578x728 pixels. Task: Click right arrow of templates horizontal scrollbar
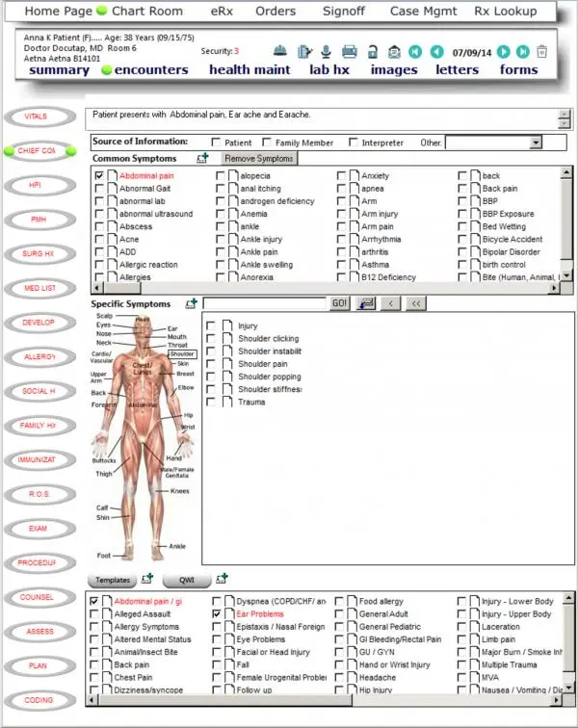pos(556,700)
